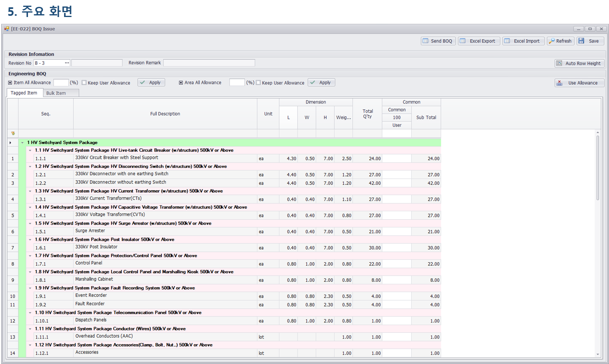
Task: Click the Auto Row Height icon
Action: [x=560, y=63]
